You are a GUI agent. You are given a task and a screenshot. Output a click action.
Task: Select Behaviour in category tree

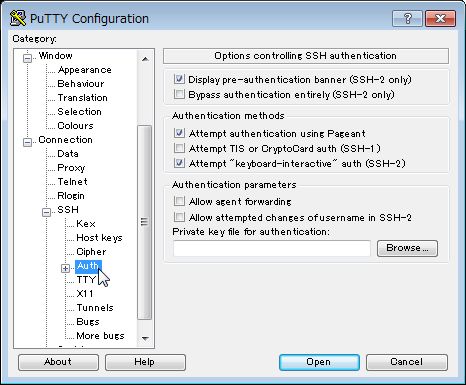[x=81, y=84]
